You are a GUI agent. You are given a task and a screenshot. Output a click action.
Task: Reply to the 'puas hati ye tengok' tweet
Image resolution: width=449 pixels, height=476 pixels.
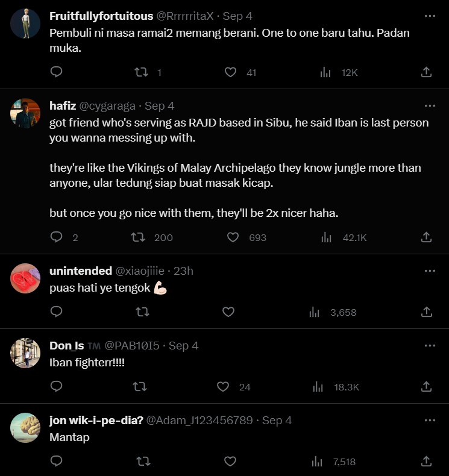57,312
